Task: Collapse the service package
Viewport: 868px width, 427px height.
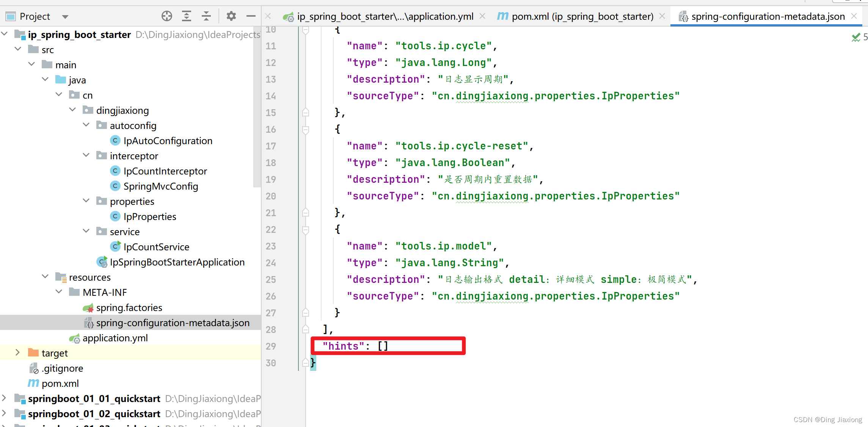Action: 86,231
